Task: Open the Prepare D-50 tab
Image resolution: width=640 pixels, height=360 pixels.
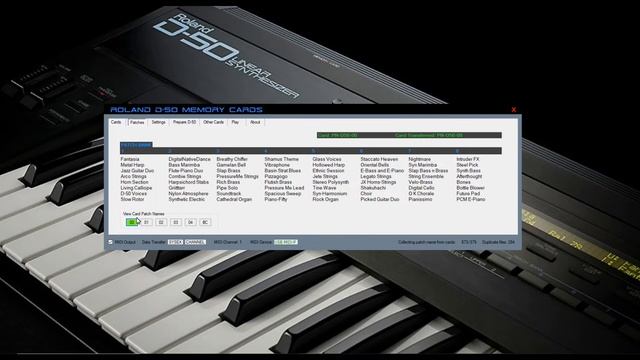Action: tap(184, 122)
